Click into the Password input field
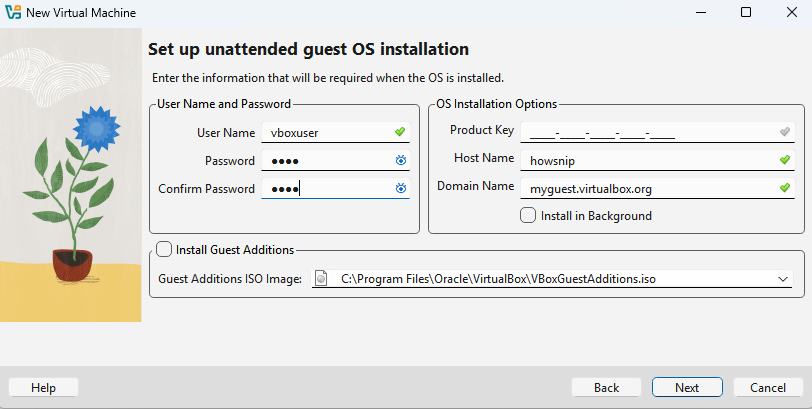The width and height of the screenshot is (812, 409). [x=336, y=160]
